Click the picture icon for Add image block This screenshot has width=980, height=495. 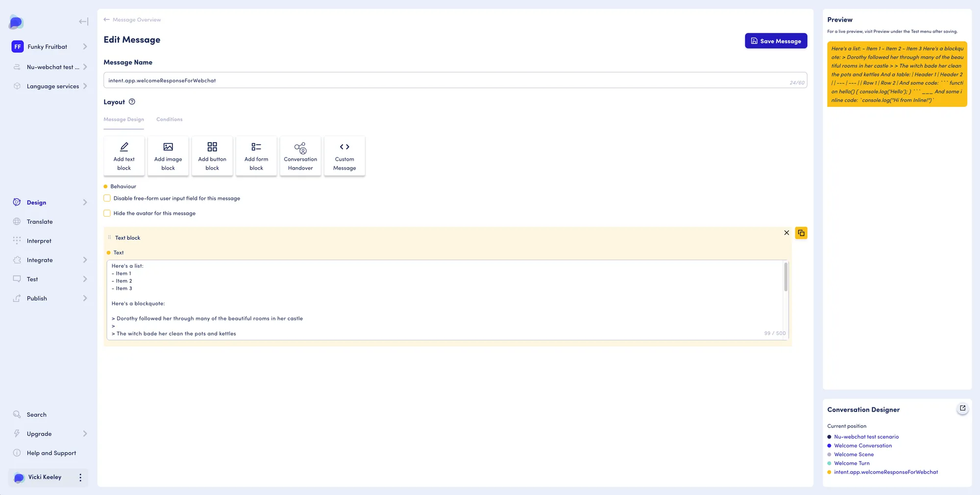pos(168,147)
